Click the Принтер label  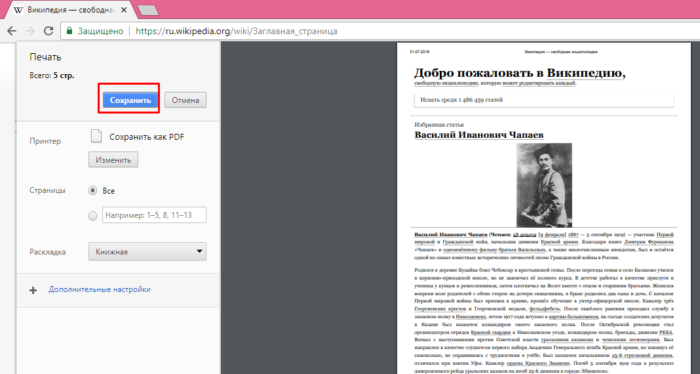pos(45,141)
